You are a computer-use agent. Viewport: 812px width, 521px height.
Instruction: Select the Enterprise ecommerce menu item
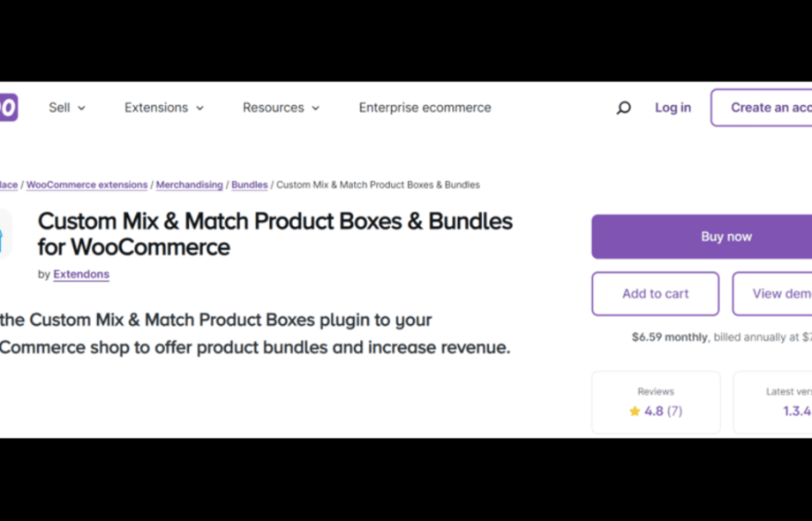click(x=425, y=107)
